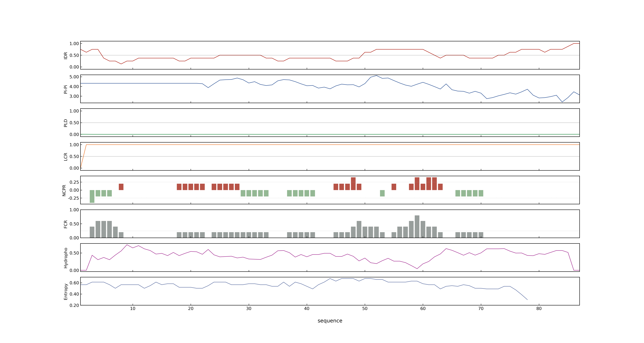Click x-axis tick label 10
This screenshot has width=644, height=343.
click(133, 309)
